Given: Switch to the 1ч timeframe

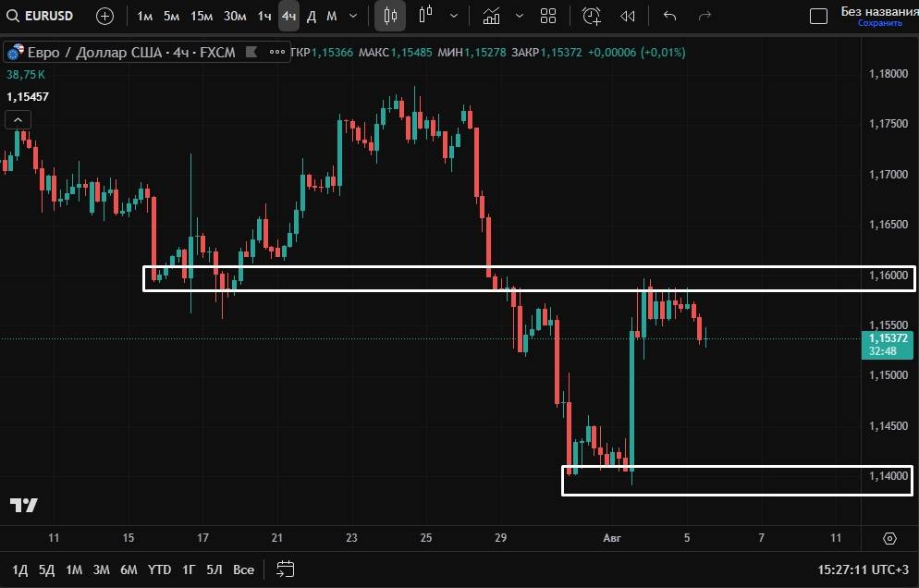Looking at the screenshot, I should click(264, 16).
